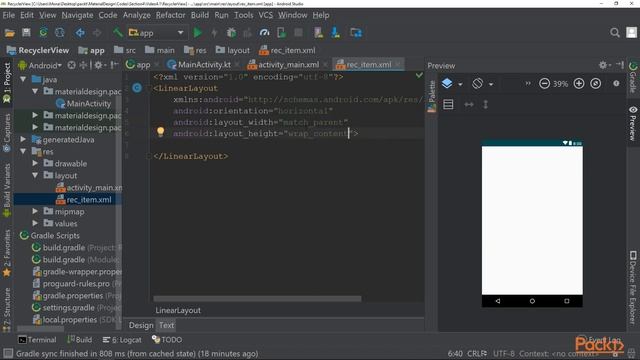Click the layout breadcrumb in navigation bar
640x360 pixels.
(x=233, y=50)
